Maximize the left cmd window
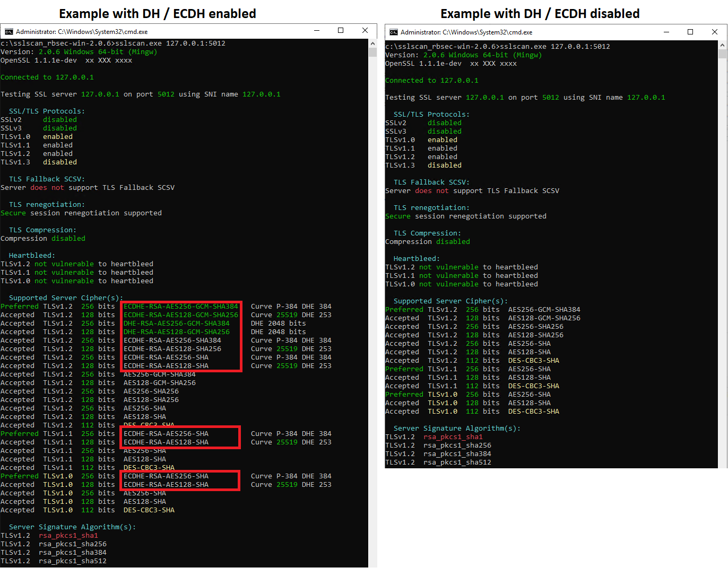The width and height of the screenshot is (728, 568). pyautogui.click(x=341, y=31)
